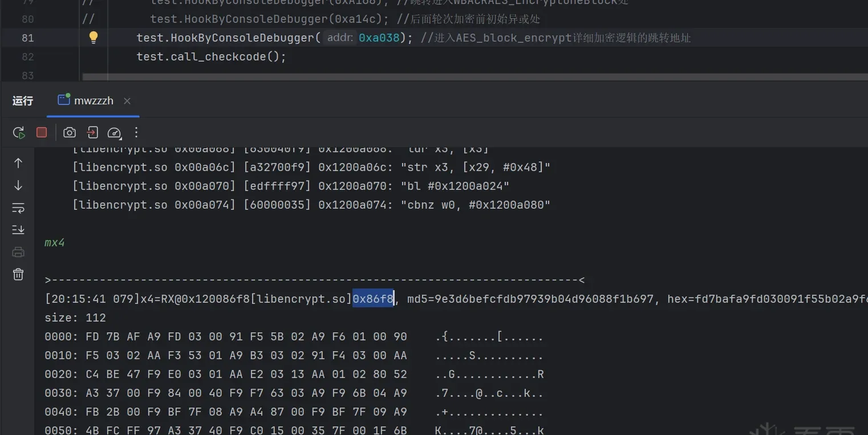Click the attach debugger to process icon

92,133
